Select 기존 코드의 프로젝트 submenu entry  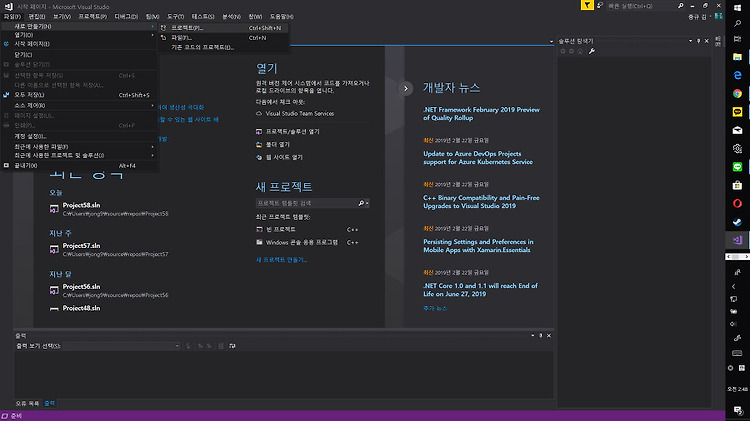tap(224, 47)
